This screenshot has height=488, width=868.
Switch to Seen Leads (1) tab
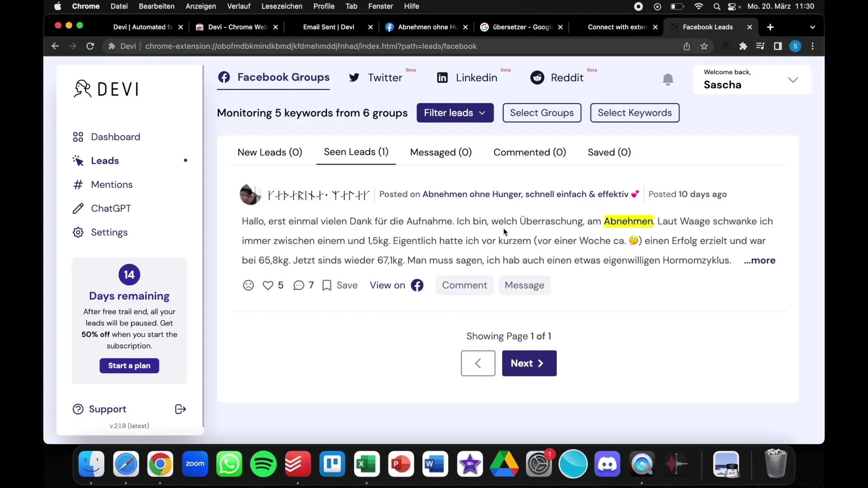(x=356, y=152)
